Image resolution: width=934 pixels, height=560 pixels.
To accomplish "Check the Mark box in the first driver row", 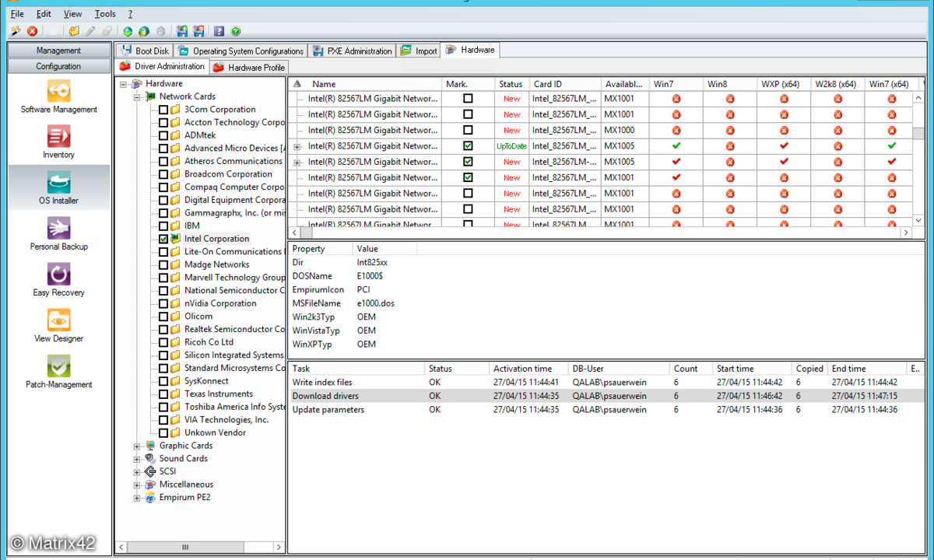I will 468,99.
